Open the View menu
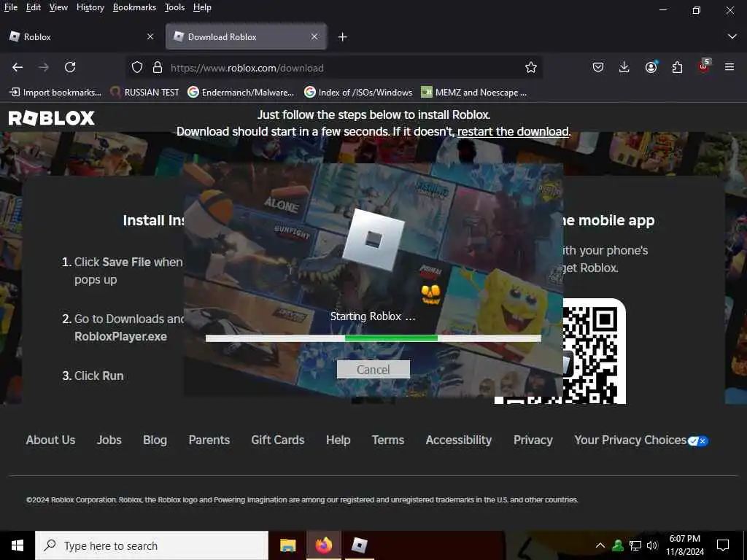 pyautogui.click(x=58, y=7)
